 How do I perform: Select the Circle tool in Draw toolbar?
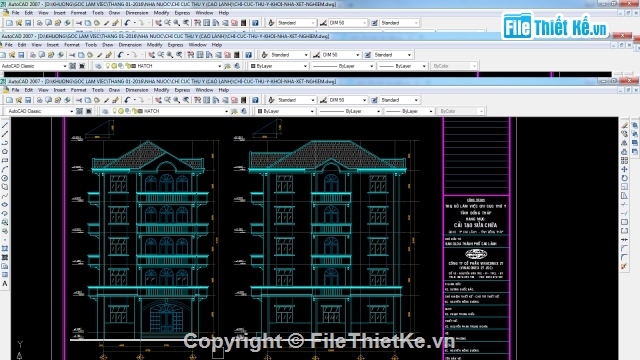coord(5,178)
